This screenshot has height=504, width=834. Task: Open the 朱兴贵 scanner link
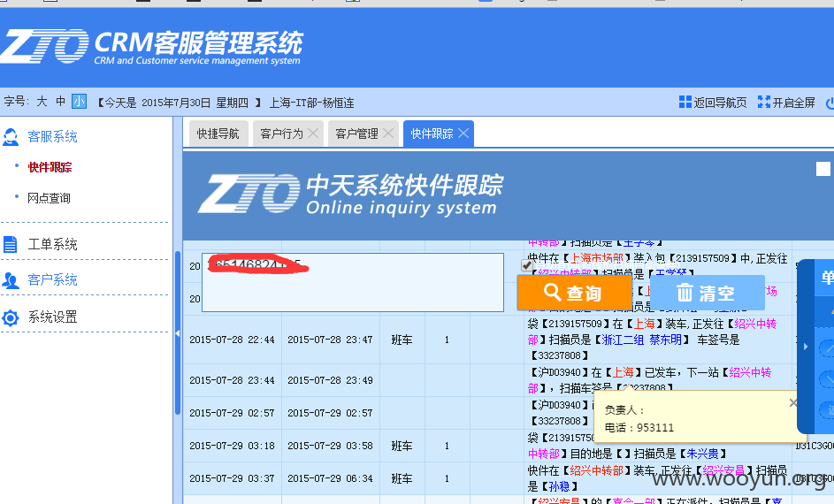tap(702, 454)
